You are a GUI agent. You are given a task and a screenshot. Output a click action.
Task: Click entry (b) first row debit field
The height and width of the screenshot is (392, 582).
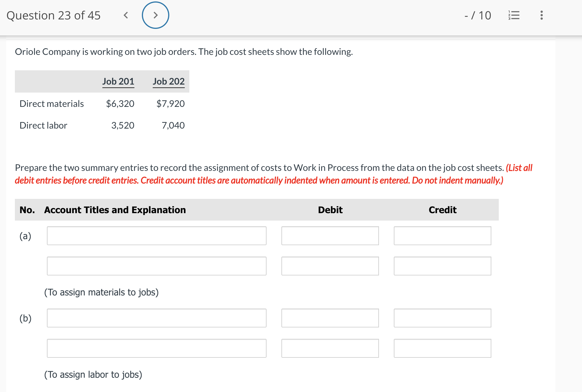[330, 318]
